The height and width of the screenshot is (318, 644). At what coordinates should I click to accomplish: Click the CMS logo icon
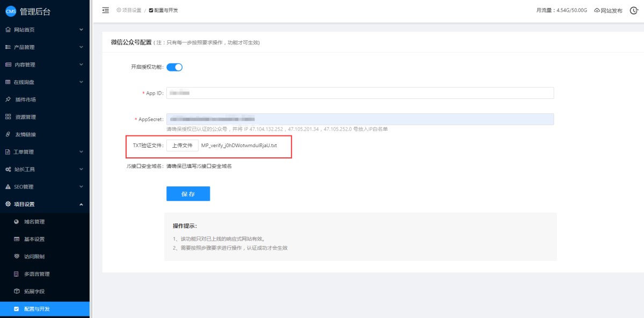pyautogui.click(x=10, y=12)
